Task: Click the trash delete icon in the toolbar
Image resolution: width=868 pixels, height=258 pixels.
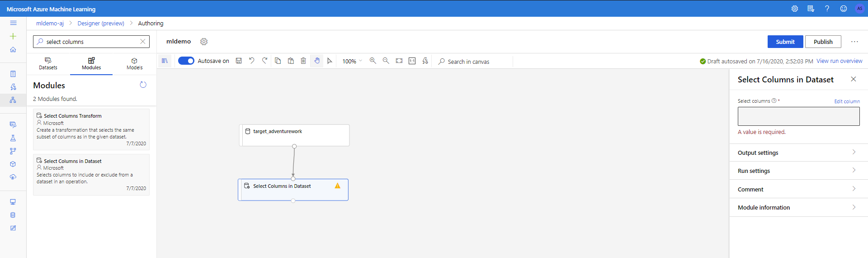Action: click(x=303, y=61)
